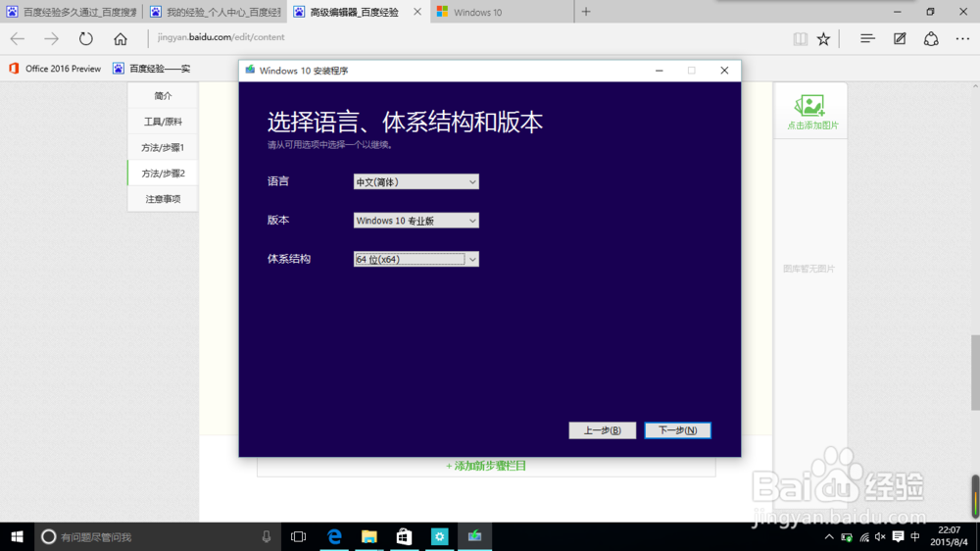Click the address bar URL
The height and width of the screenshot is (551, 980).
pos(221,37)
